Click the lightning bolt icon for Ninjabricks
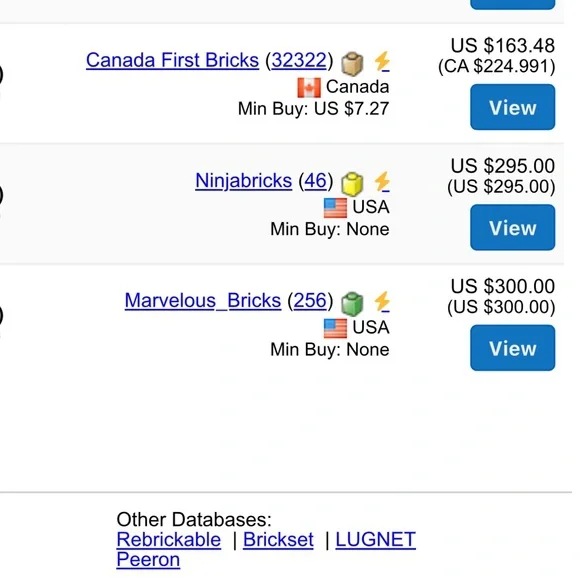 pyautogui.click(x=382, y=182)
